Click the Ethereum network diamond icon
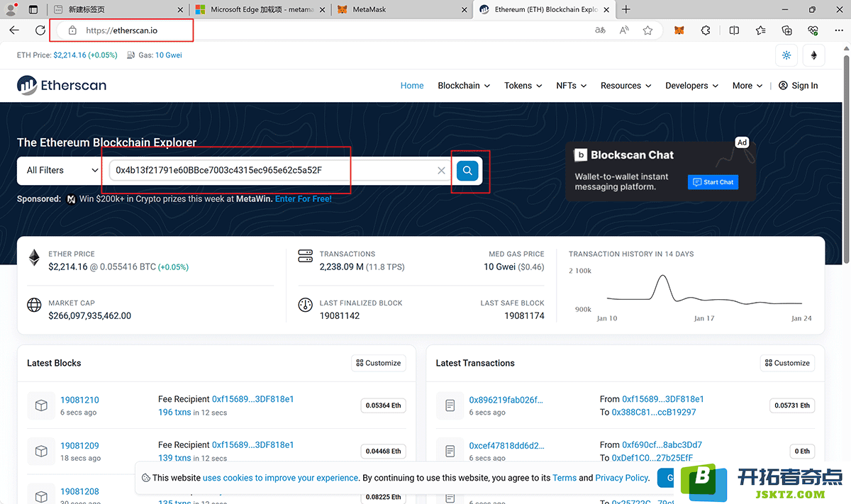 point(813,55)
